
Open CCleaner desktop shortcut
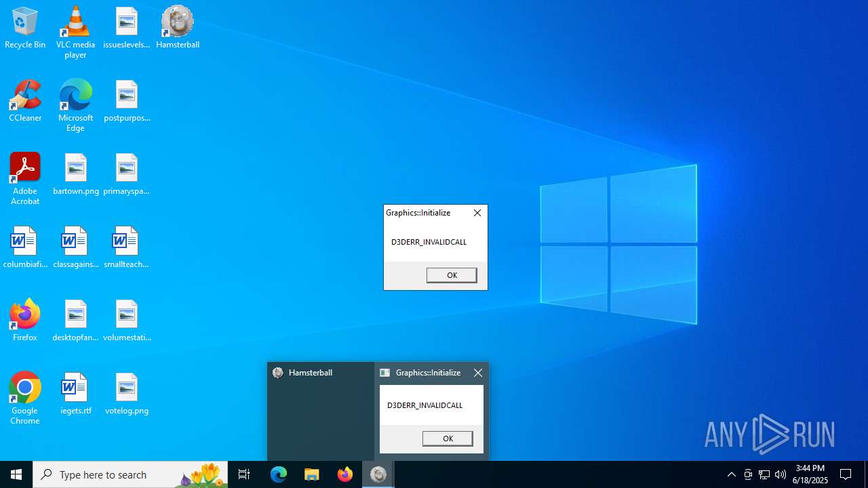pyautogui.click(x=25, y=102)
